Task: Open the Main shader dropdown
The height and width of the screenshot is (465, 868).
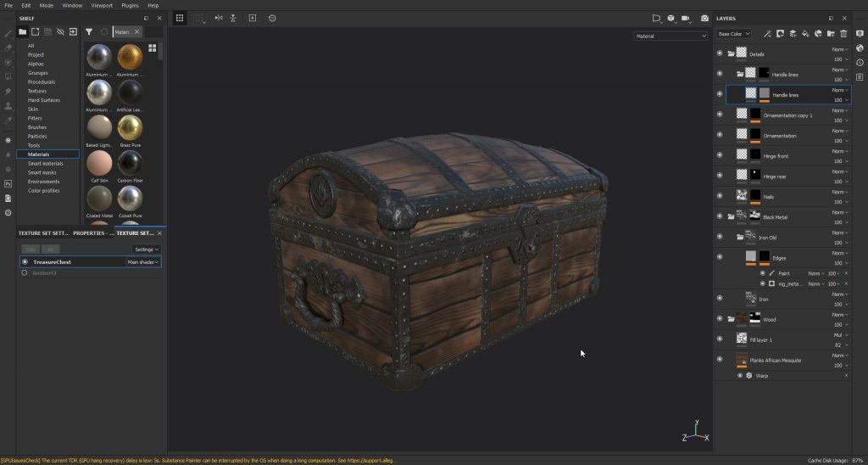Action: tap(142, 261)
